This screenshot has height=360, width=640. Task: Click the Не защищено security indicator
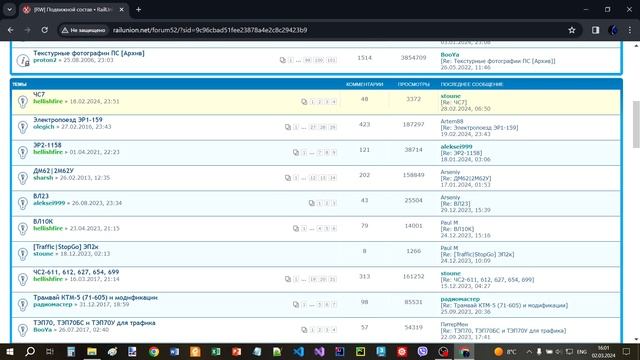(83, 30)
